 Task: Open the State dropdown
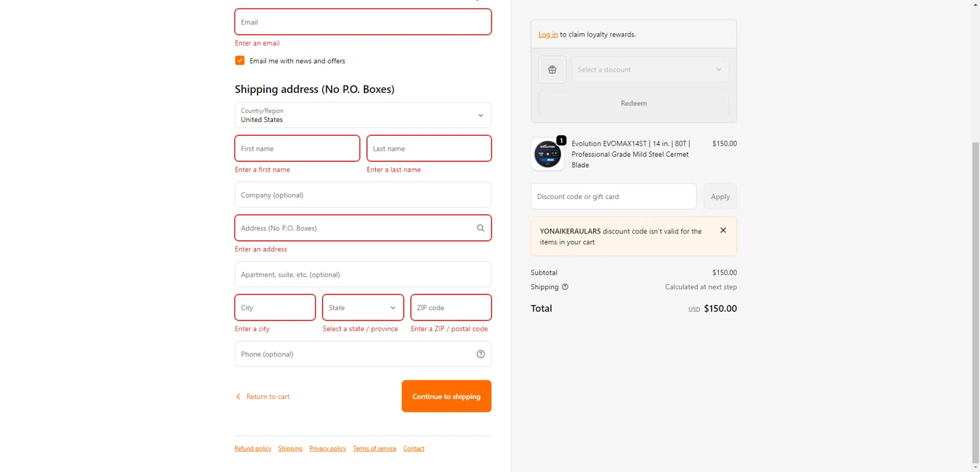[363, 307]
